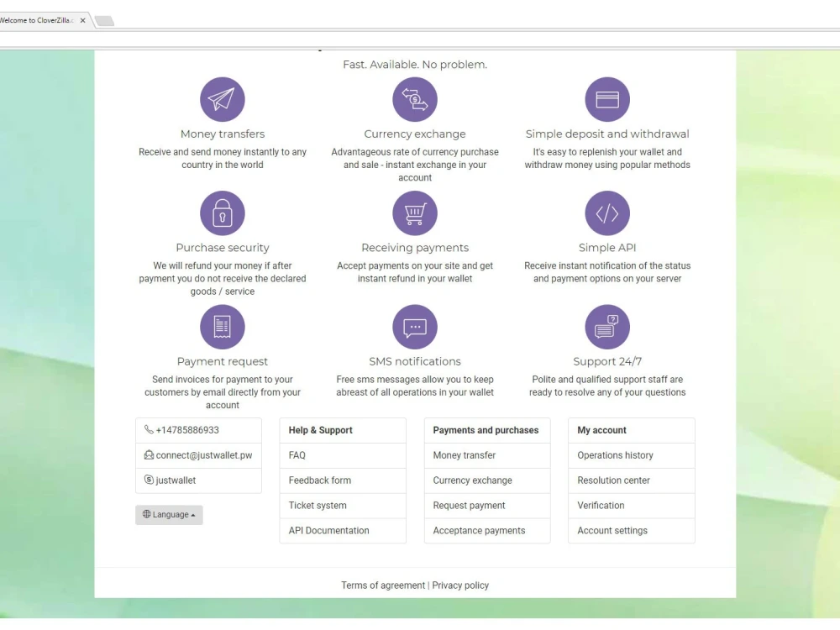This screenshot has width=840, height=630.
Task: Click the justwallet Skype contact
Action: (176, 480)
